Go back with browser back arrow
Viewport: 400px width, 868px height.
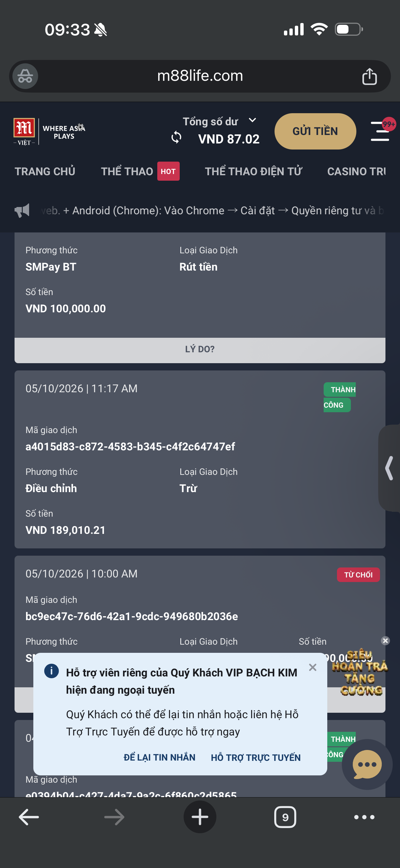[x=29, y=817]
